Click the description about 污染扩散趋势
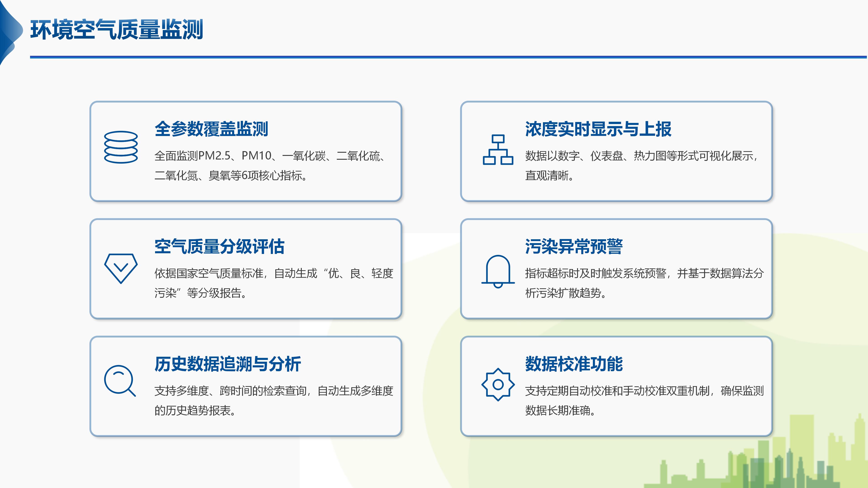 644,283
